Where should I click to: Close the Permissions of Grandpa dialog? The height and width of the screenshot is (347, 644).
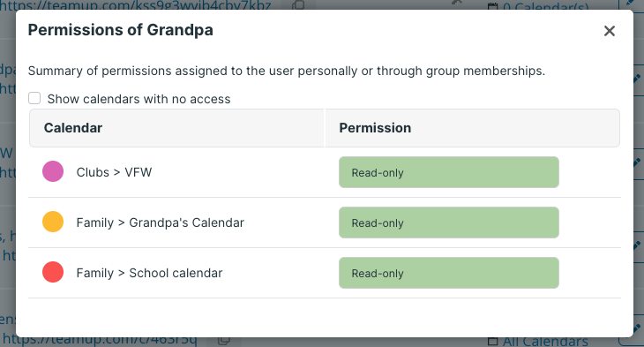tap(610, 31)
